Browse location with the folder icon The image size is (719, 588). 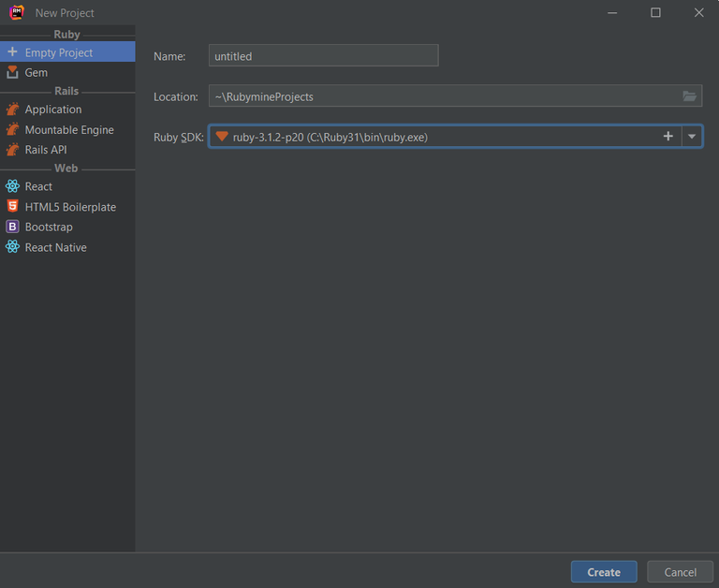(689, 96)
